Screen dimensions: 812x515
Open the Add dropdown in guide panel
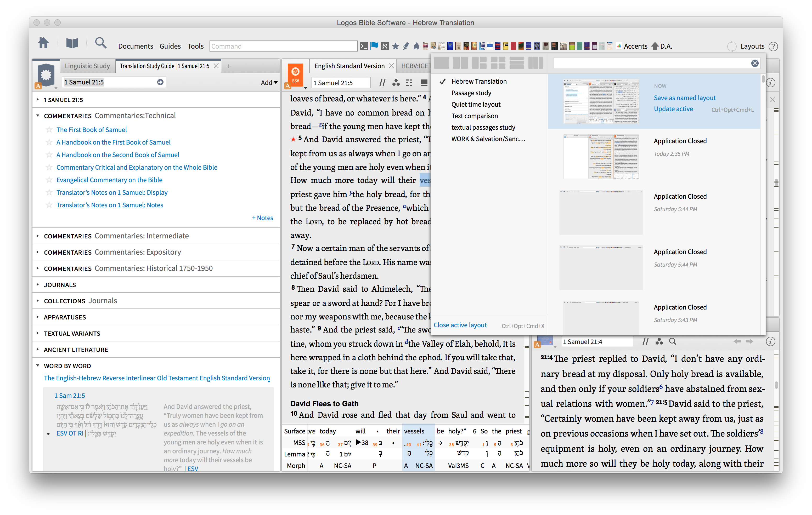point(269,83)
